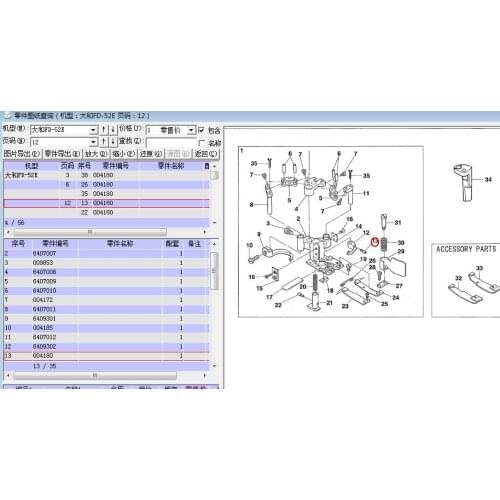Viewport: 500px width, 500px height.
Task: Toggle the 包含 checkbox
Action: [x=201, y=130]
